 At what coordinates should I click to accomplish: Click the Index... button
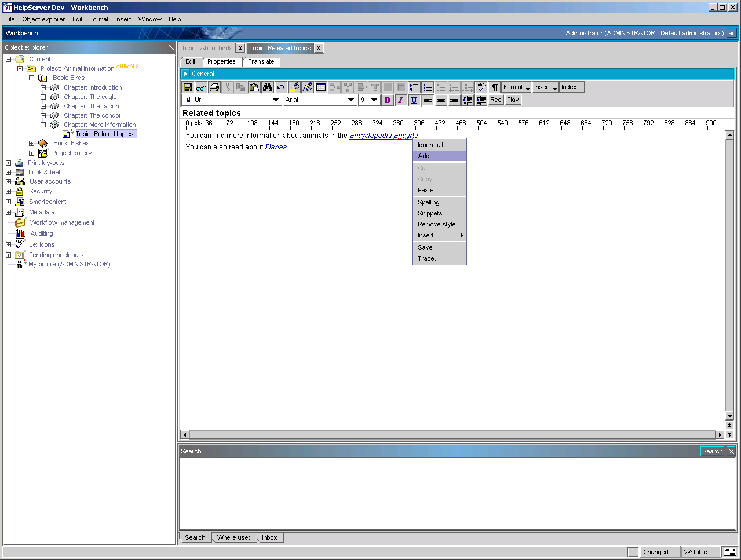pos(572,87)
